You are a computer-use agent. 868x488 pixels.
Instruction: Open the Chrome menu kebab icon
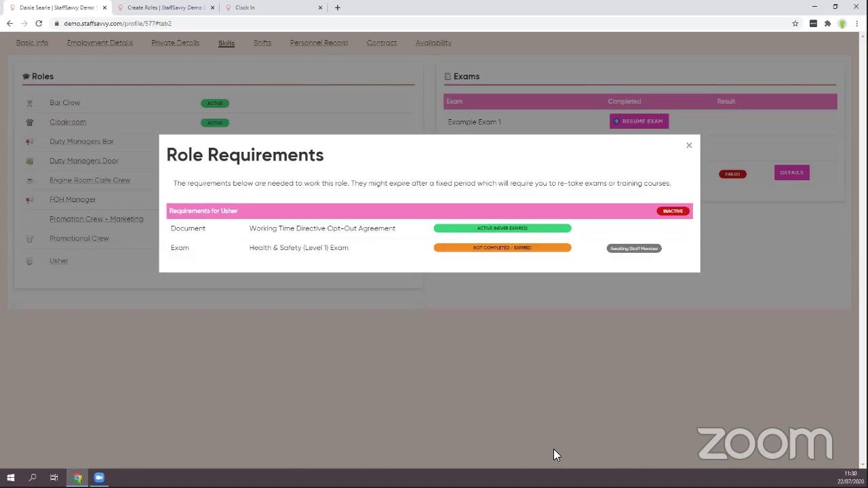tap(858, 24)
